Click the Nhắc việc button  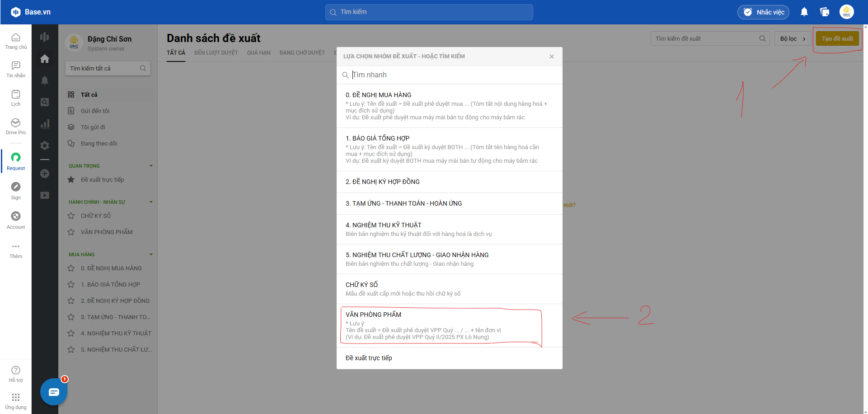point(763,12)
